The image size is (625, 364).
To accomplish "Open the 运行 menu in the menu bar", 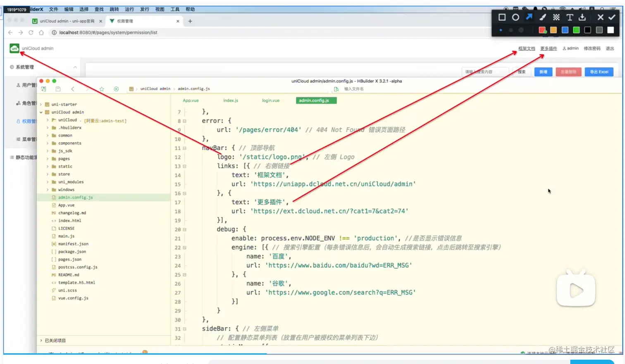I will [129, 9].
